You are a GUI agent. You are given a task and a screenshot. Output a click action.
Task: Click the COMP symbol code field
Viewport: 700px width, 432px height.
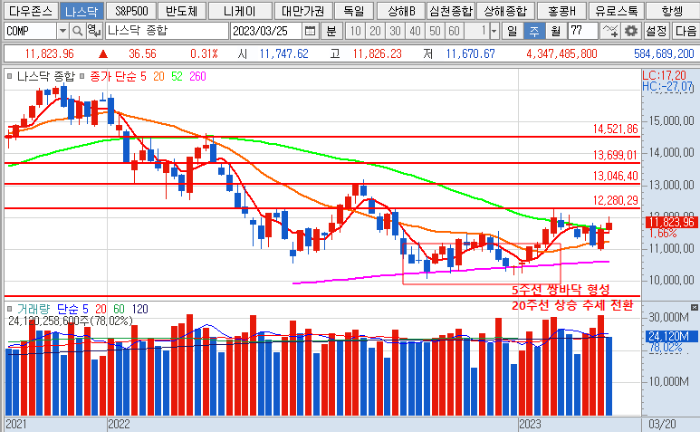(x=30, y=31)
